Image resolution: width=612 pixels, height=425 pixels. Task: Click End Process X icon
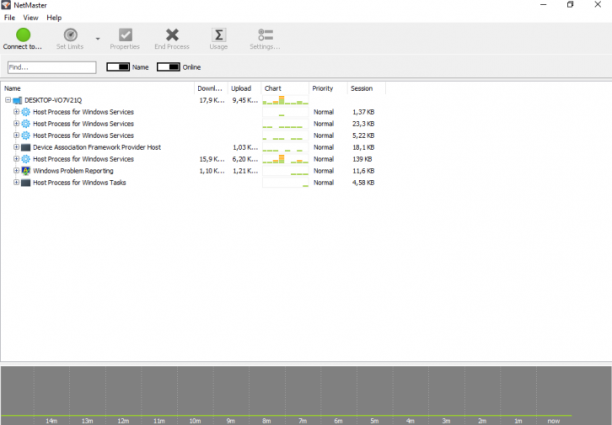172,35
